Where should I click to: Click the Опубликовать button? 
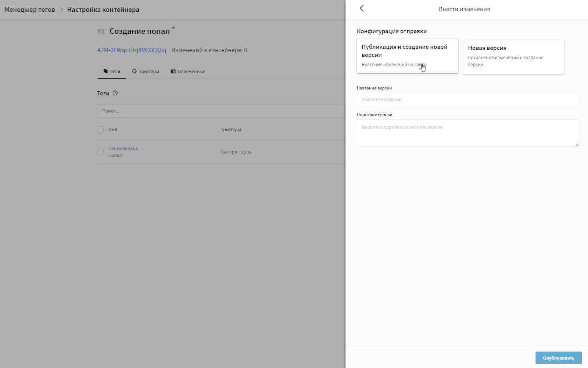tap(558, 358)
